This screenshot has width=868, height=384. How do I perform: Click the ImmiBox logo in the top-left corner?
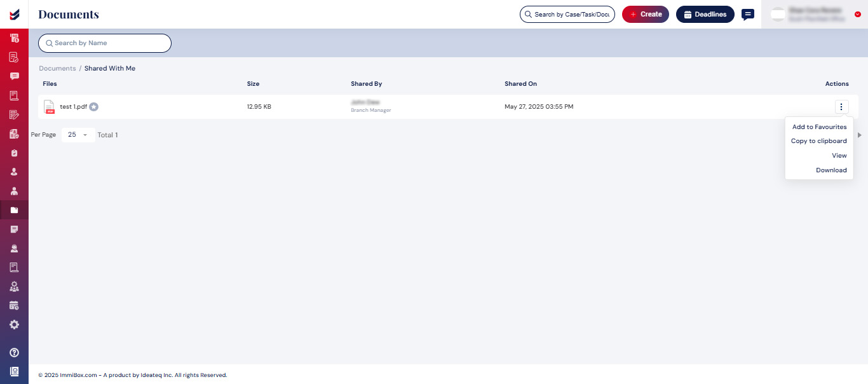(14, 14)
